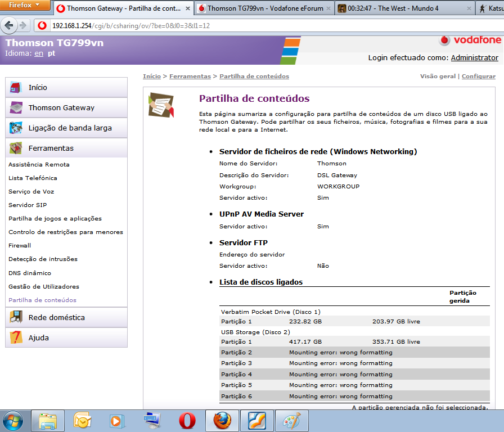The image size is (504, 432).
Task: Select Firewall in the Ferramentas submenu
Action: (20, 245)
